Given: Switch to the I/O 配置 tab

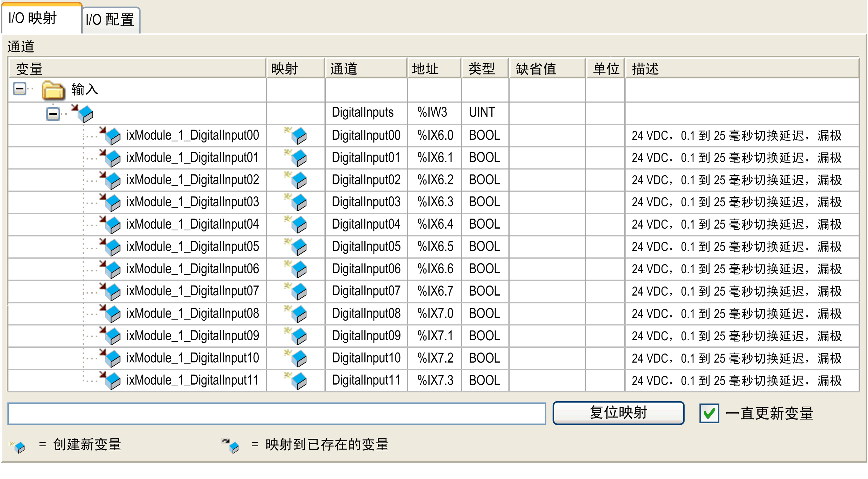Looking at the screenshot, I should tap(110, 20).
